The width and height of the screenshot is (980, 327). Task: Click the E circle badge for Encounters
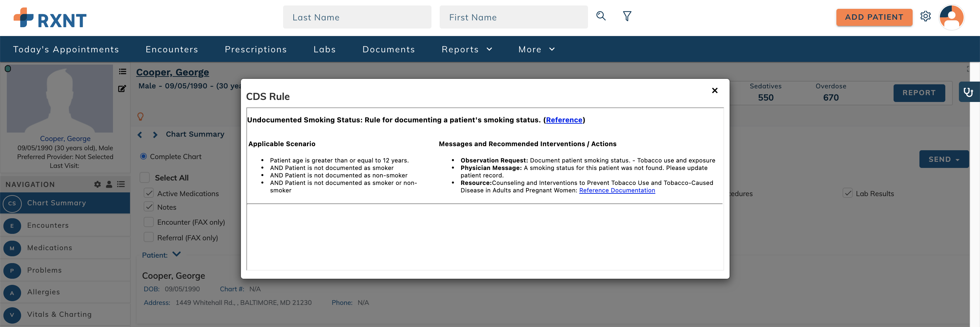[12, 226]
